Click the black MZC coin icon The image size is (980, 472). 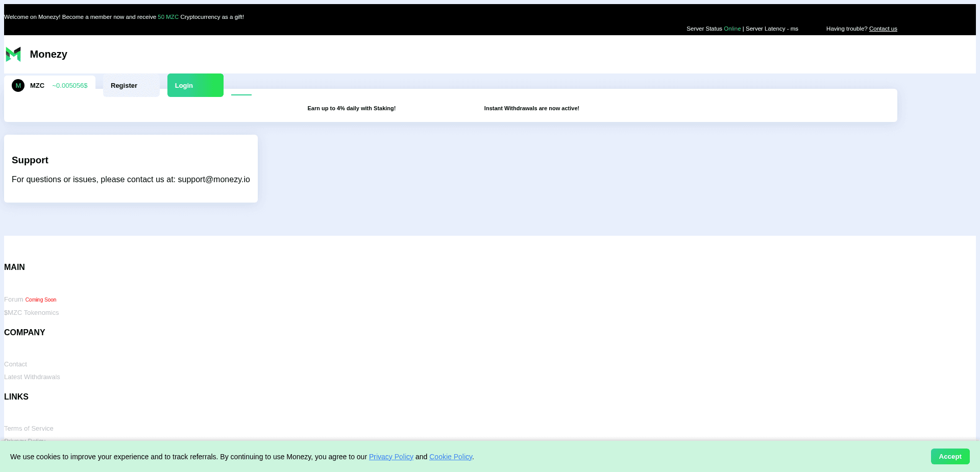point(19,85)
